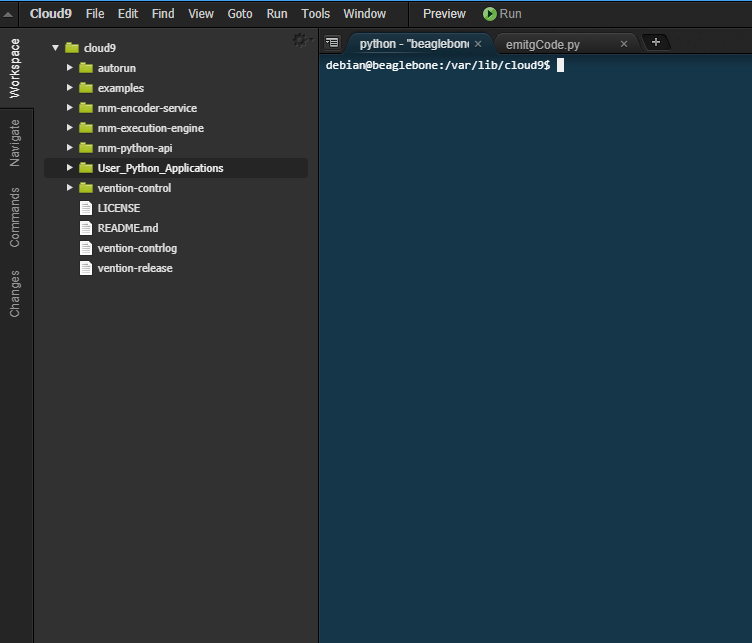Select the mm-execution-engine folder icon

(x=86, y=128)
